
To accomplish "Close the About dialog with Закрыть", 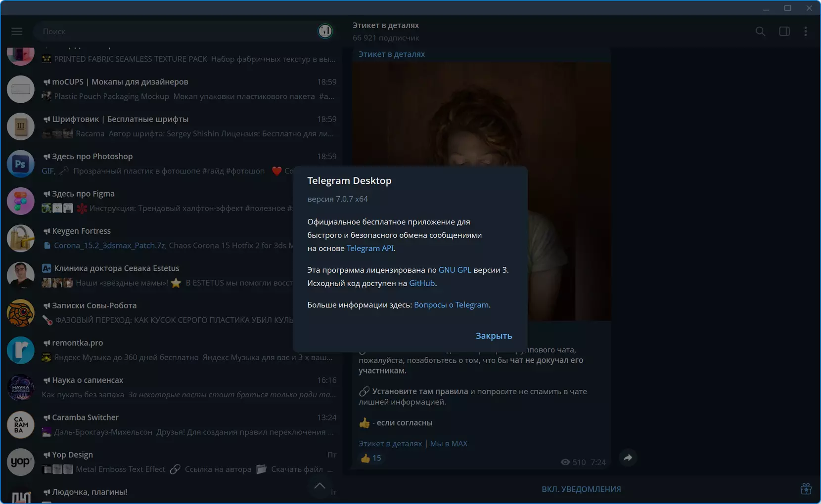I will (x=494, y=336).
